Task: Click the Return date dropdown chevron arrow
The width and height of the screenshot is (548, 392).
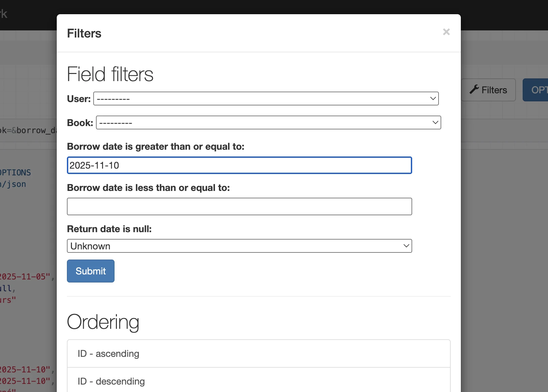Action: 406,246
